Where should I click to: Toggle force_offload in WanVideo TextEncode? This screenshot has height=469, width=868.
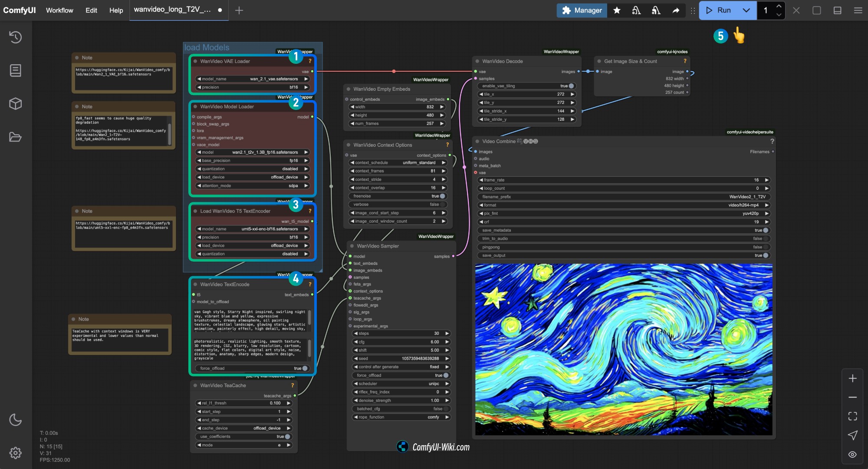pos(253,368)
